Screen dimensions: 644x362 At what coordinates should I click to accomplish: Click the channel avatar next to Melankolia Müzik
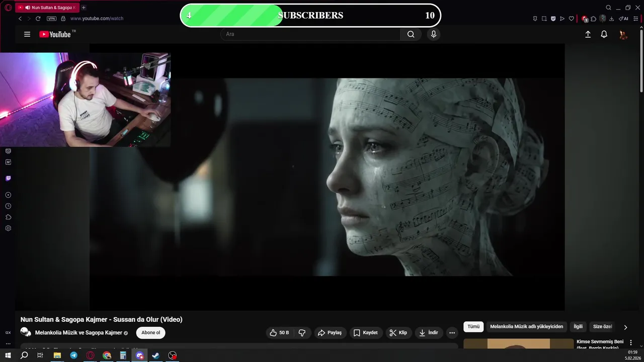click(26, 332)
